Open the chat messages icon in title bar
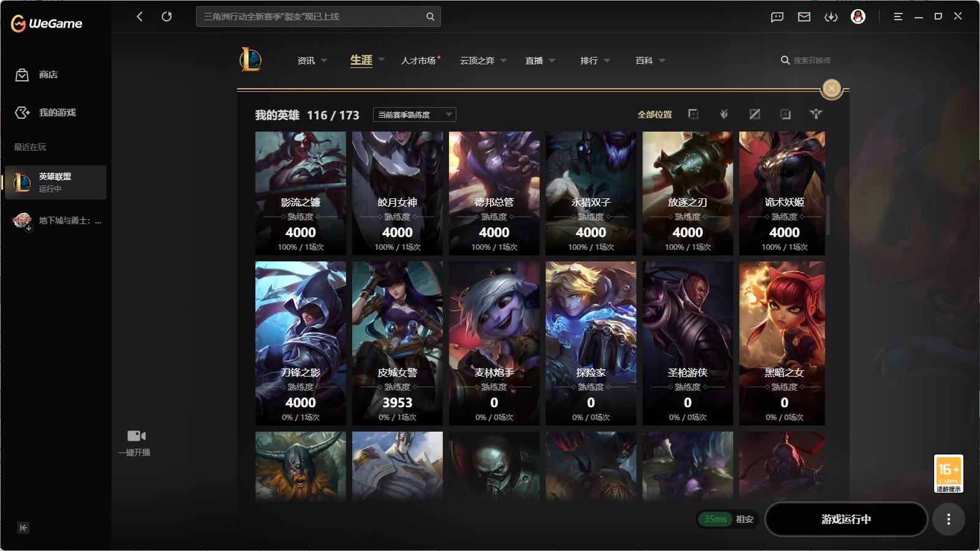Viewport: 980px width, 551px height. [x=777, y=17]
